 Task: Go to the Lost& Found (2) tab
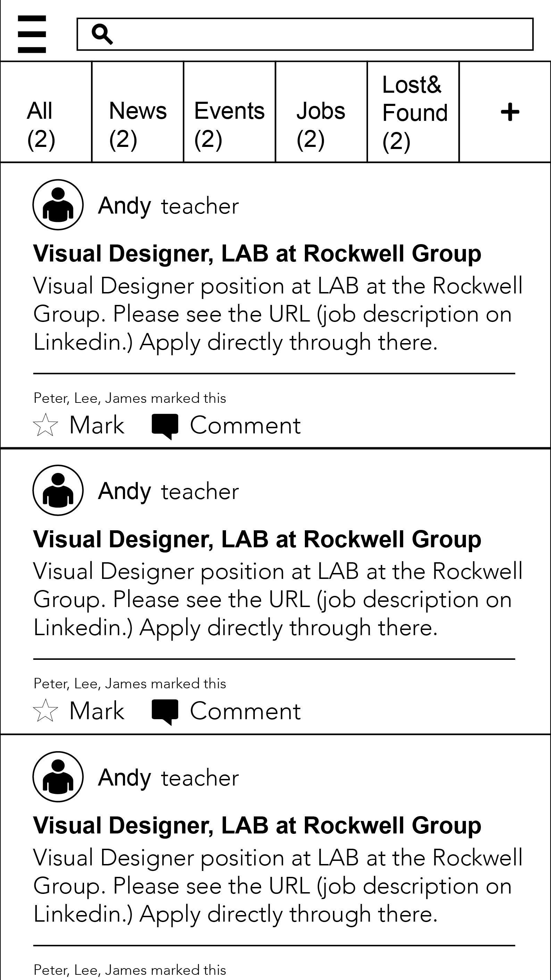413,112
